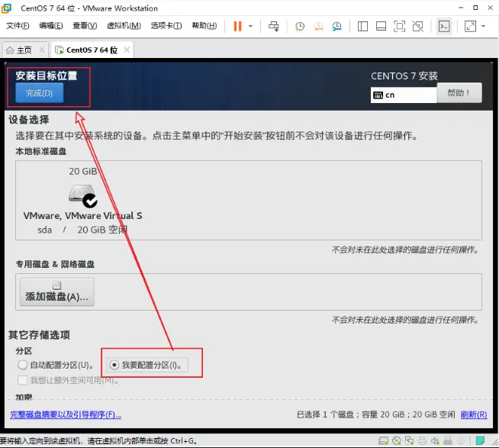499x448 pixels.
Task: Toggle make additional space available checkbox
Action: [22, 380]
